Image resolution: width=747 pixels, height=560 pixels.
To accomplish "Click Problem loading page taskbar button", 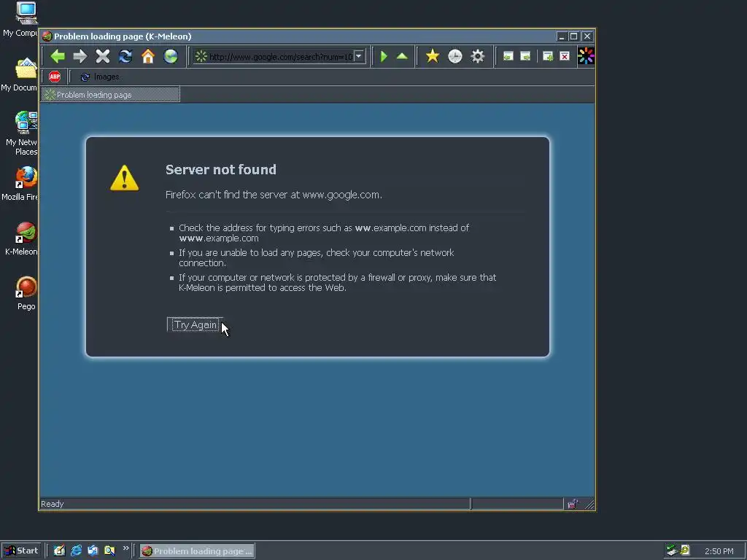I will (197, 551).
